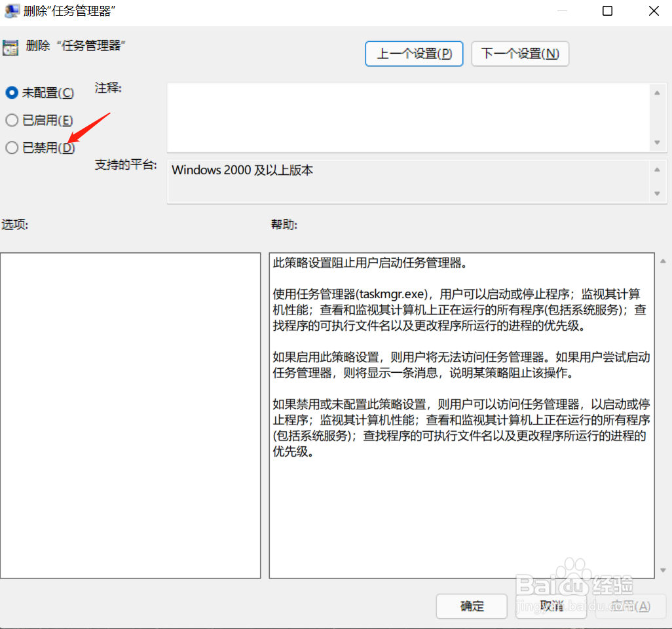Select the 未配置(C) radio button
The image size is (672, 629).
(12, 92)
